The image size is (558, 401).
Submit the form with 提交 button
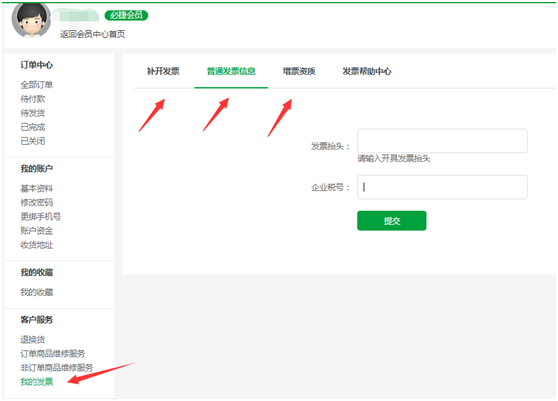tap(392, 221)
